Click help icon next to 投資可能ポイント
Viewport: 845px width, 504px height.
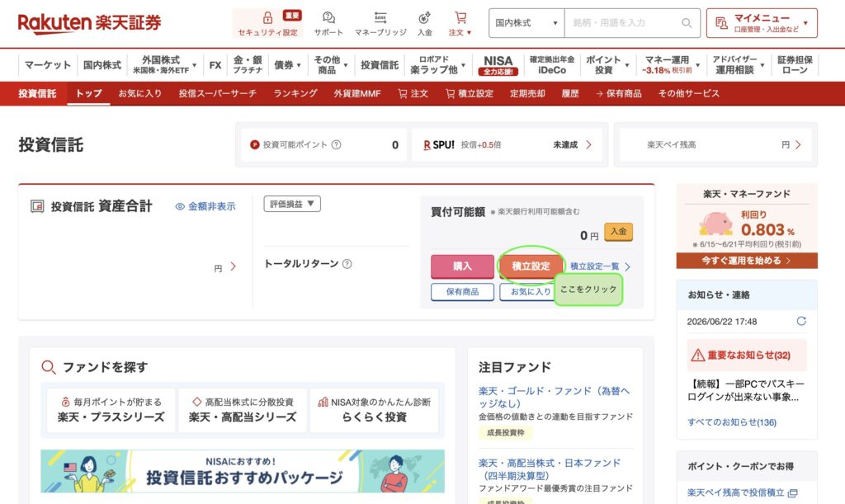pyautogui.click(x=337, y=144)
